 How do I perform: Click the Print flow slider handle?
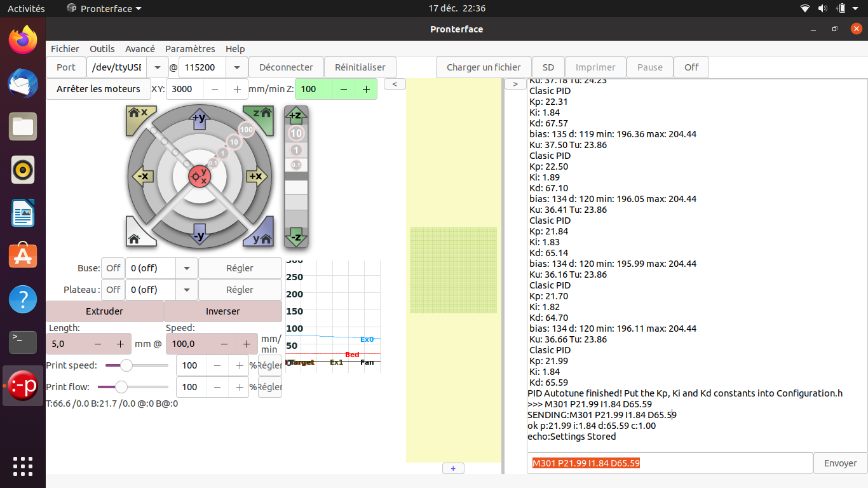click(x=121, y=387)
